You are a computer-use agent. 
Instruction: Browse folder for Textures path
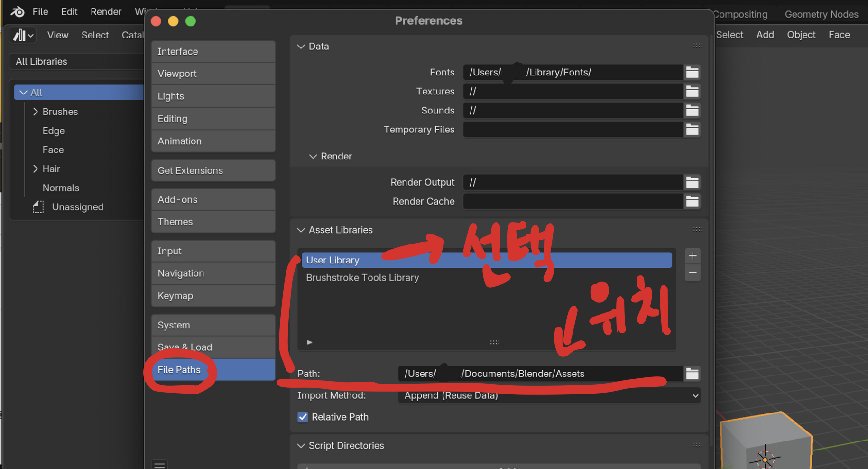tap(692, 91)
